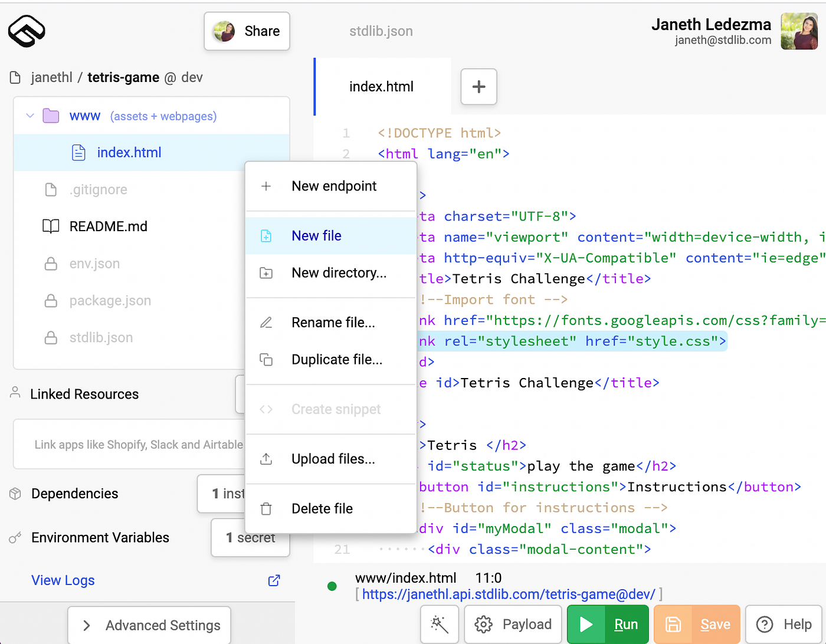Click code line with rel="stylesheet"
Viewport: 826px width, 644px height.
[x=572, y=341]
